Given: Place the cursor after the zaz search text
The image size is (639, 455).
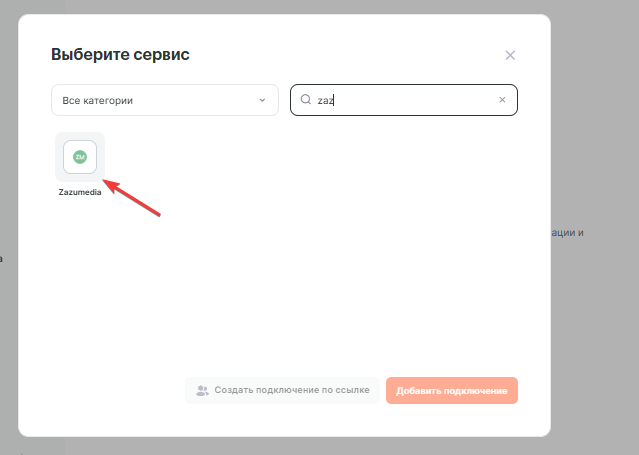Looking at the screenshot, I should [334, 100].
